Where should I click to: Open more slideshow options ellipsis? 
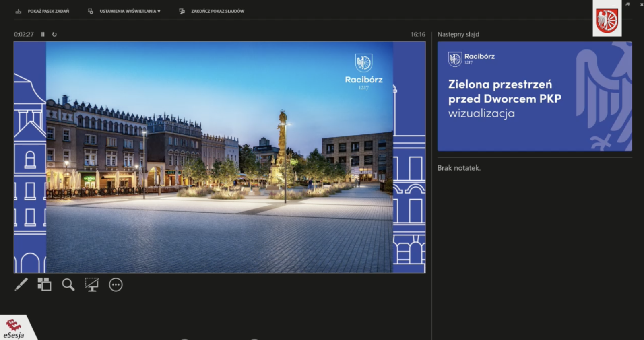116,284
